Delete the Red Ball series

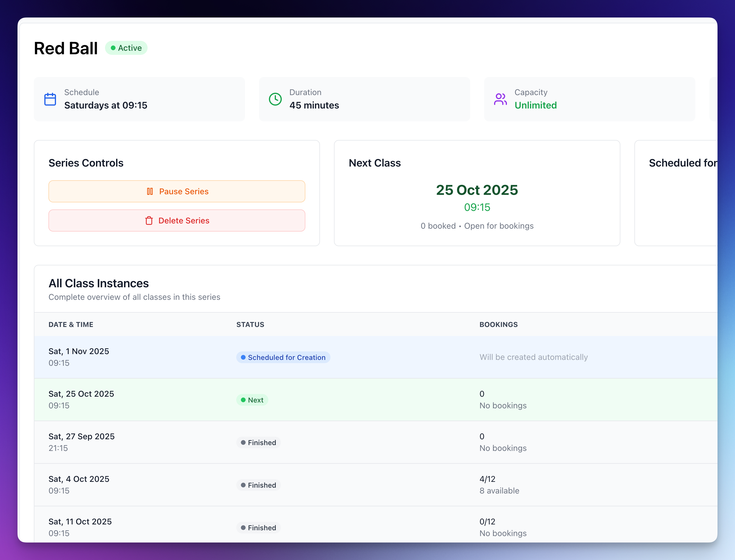[177, 220]
